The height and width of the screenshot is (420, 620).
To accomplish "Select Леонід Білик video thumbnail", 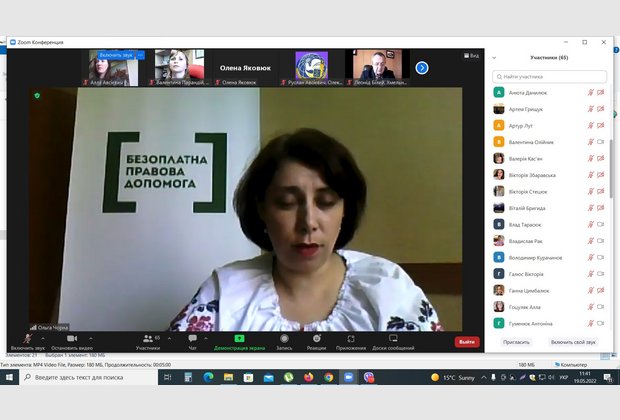I will pos(377,67).
